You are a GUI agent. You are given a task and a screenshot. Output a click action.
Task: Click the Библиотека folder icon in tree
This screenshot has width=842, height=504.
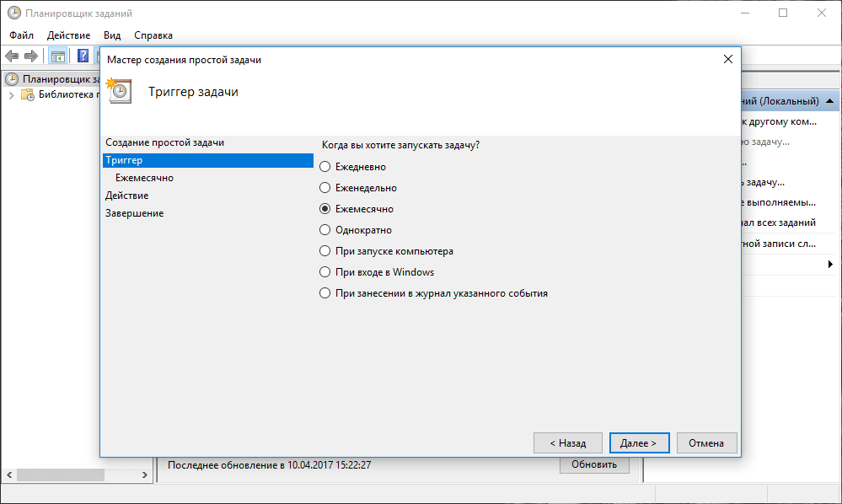coord(28,95)
